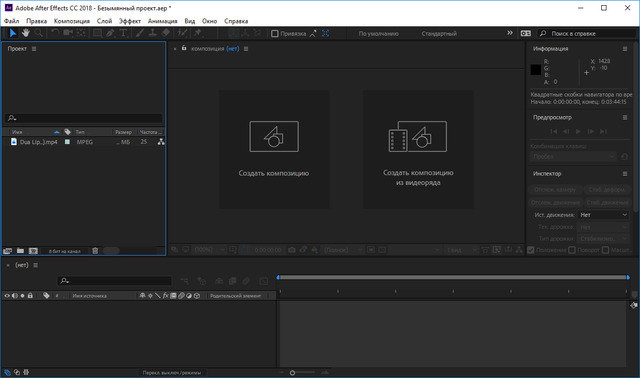Select the Hand tool
Viewport: 640px width, 378px height.
[26, 33]
